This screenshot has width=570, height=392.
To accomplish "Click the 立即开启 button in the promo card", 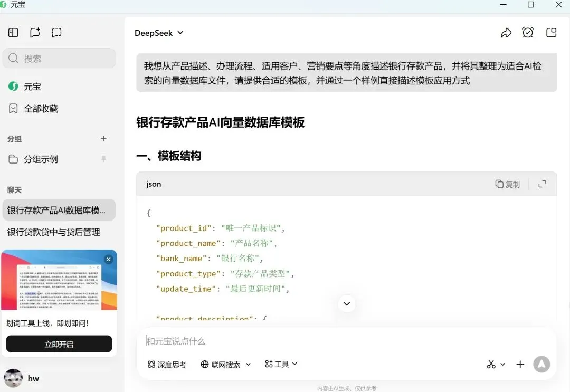I will point(59,343).
